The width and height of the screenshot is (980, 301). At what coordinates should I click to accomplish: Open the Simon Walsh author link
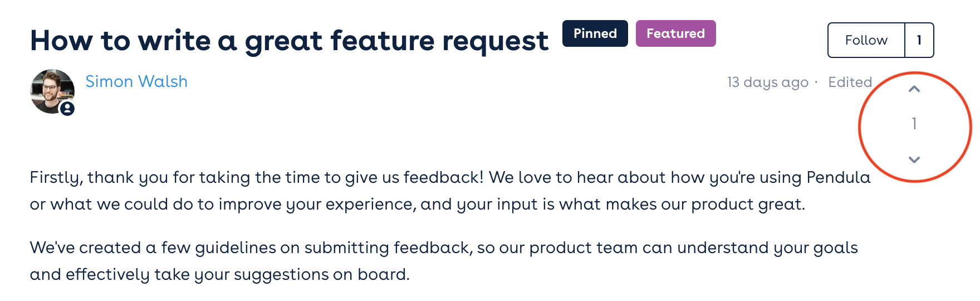136,81
